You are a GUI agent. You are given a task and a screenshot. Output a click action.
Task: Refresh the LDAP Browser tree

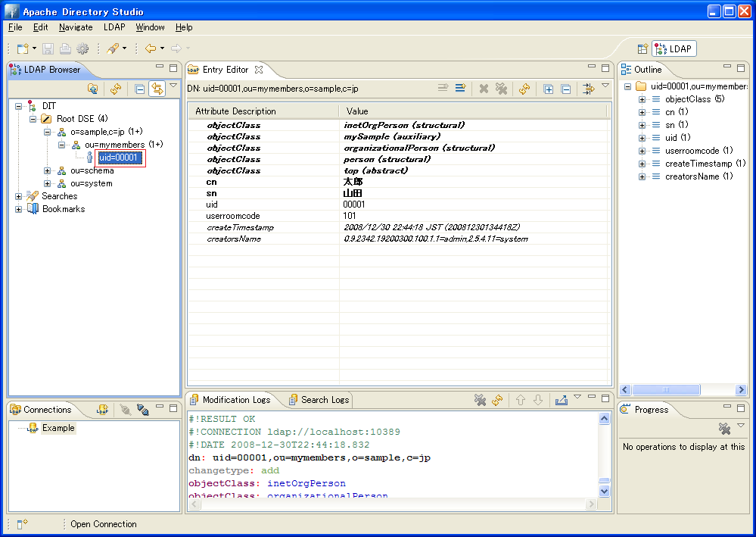pyautogui.click(x=116, y=89)
